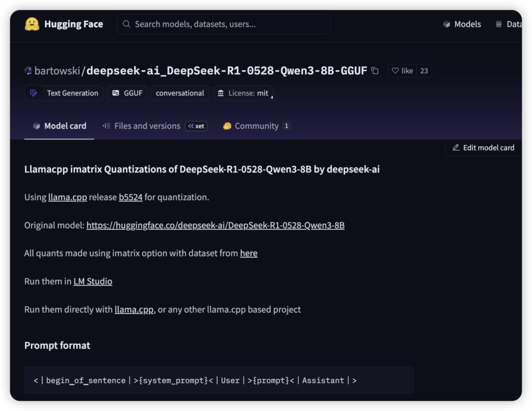Click the Files and versions list icon
The image size is (532, 411).
pyautogui.click(x=107, y=126)
